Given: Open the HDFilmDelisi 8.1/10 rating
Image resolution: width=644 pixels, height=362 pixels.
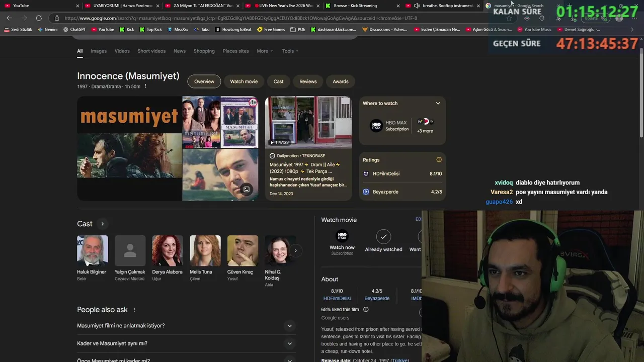Looking at the screenshot, I should (403, 173).
